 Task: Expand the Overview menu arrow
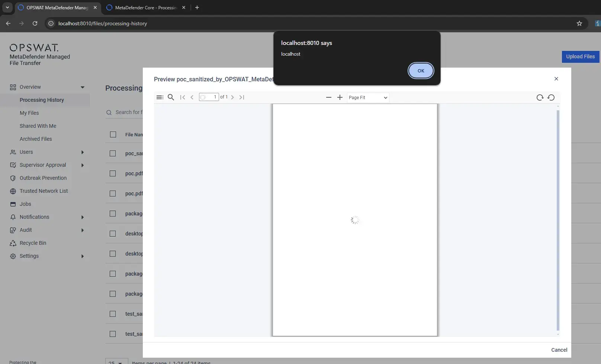click(x=83, y=87)
